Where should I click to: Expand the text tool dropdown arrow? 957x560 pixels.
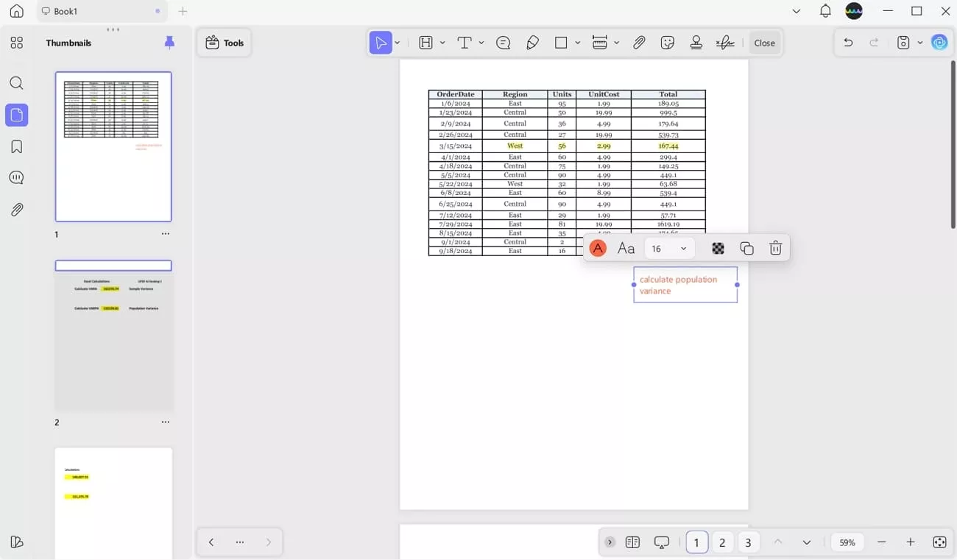(x=480, y=43)
